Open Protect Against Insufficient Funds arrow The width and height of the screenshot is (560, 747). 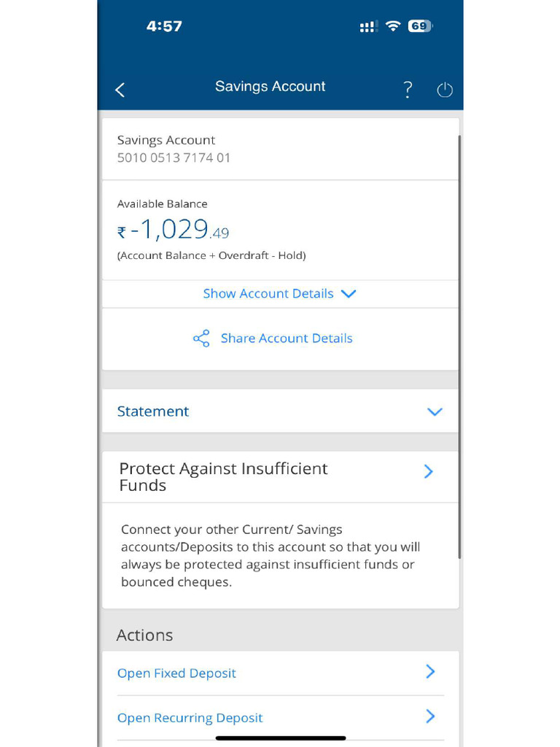pyautogui.click(x=428, y=471)
